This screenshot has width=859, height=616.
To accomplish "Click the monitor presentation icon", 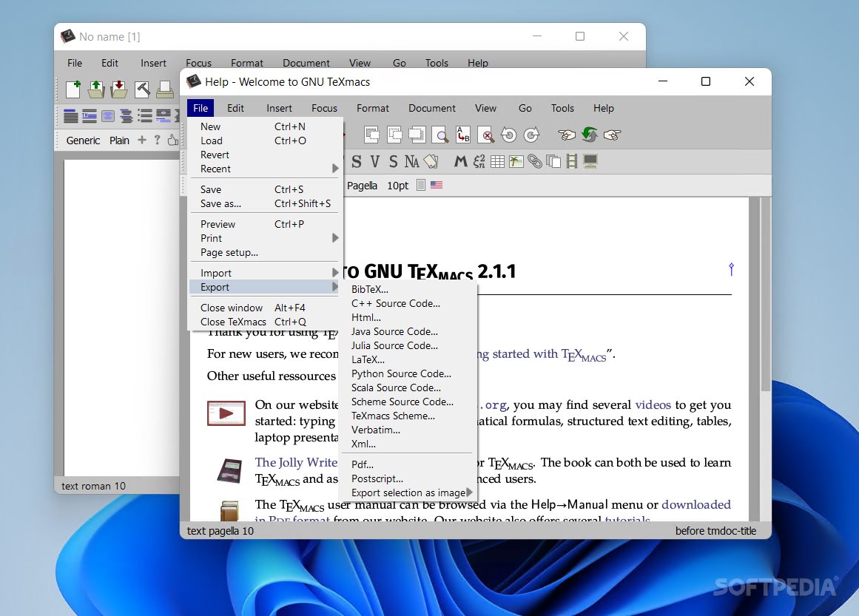I will pyautogui.click(x=590, y=161).
